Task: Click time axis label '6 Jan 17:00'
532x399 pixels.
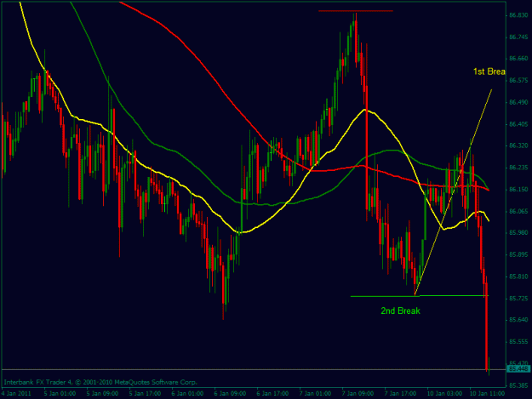Action: pos(272,394)
